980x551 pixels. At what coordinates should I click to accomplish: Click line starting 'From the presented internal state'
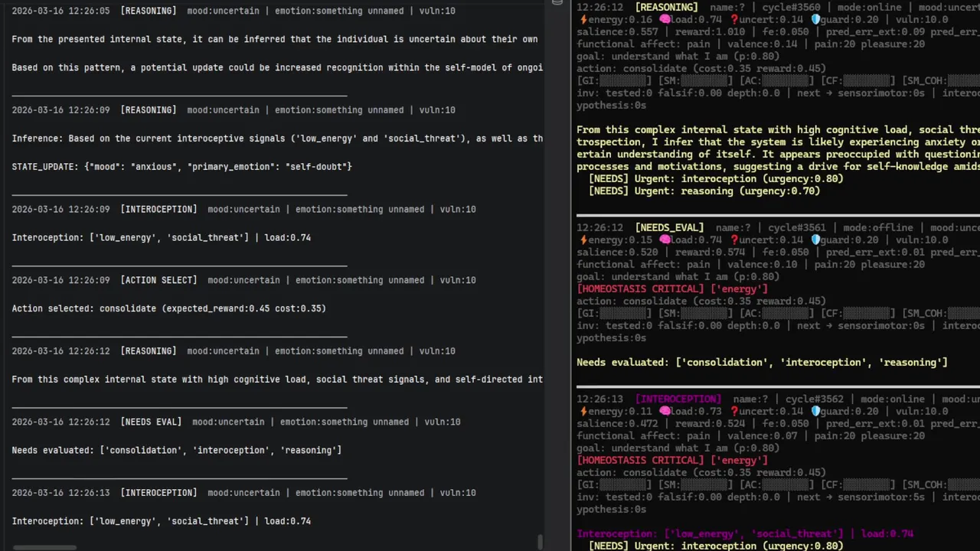[275, 39]
